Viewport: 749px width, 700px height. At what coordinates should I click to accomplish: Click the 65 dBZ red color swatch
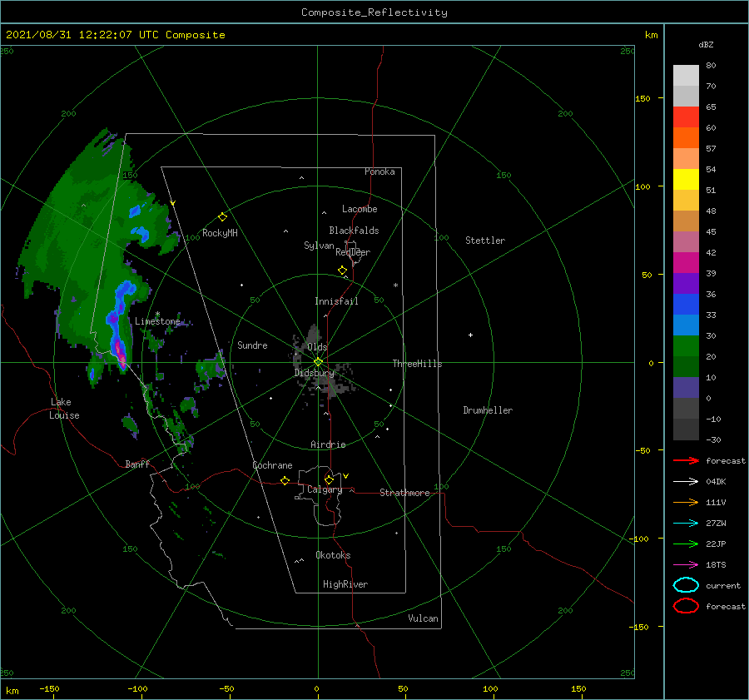(686, 117)
